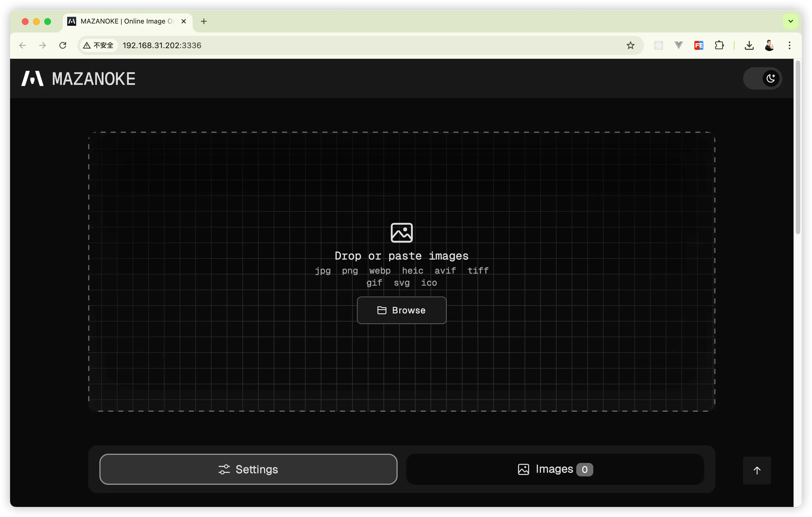Toggle the dark mode moon switch
Viewport: 812px width, 517px height.
tap(762, 79)
